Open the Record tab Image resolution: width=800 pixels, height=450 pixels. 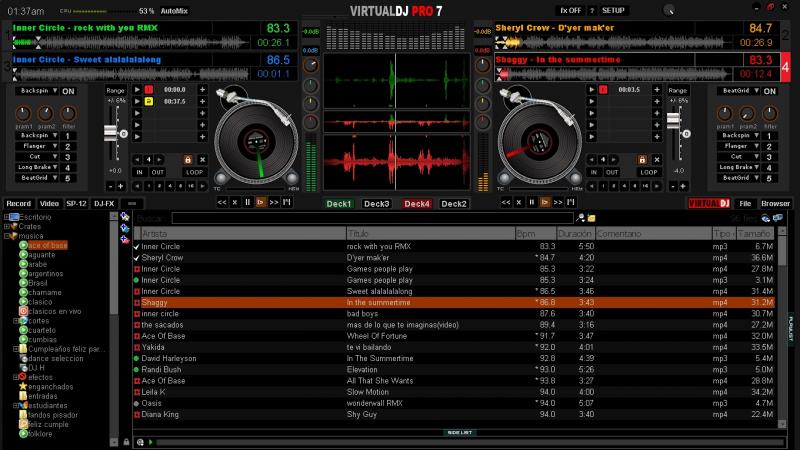tap(19, 204)
